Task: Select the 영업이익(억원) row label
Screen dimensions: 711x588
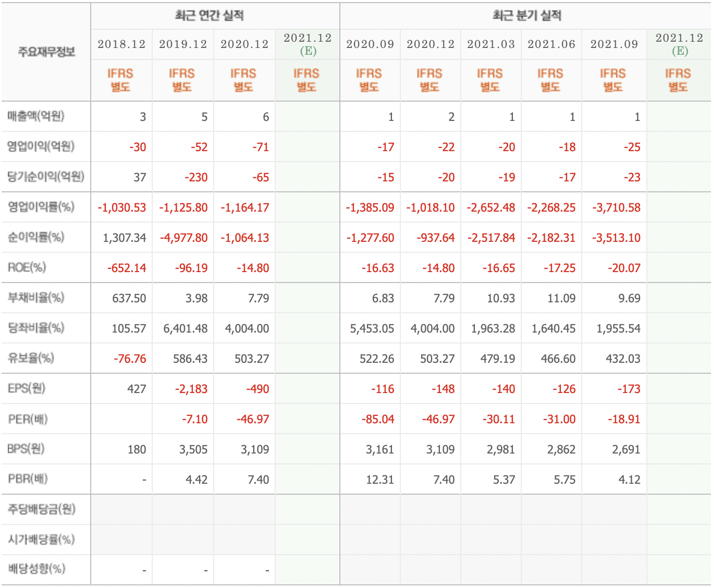Action: (x=41, y=146)
